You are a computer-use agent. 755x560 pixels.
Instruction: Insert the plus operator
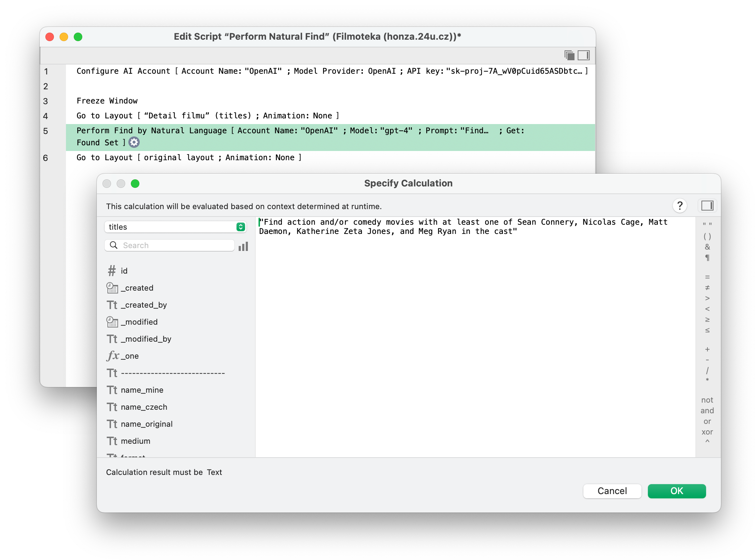click(x=707, y=349)
